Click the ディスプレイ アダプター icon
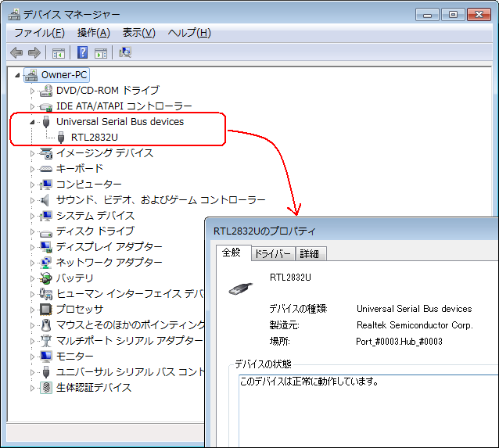 coord(46,246)
